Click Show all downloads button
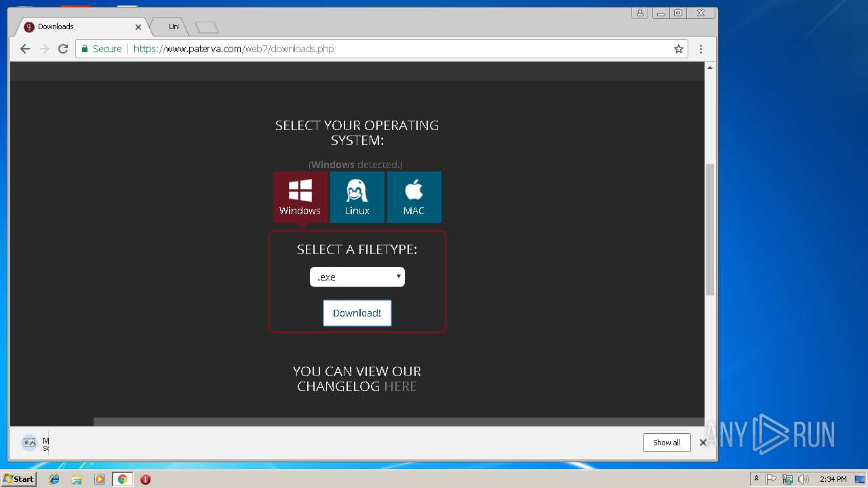This screenshot has width=868, height=488. [x=667, y=443]
